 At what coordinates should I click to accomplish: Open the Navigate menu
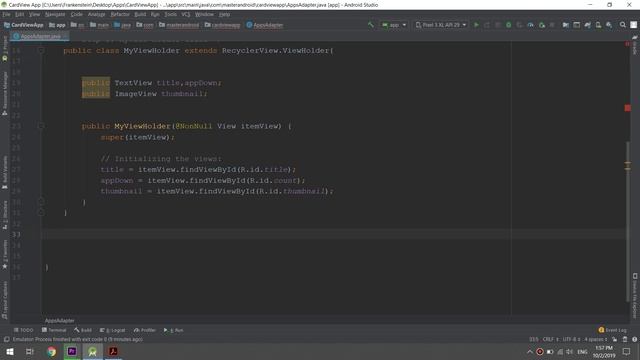coord(55,14)
